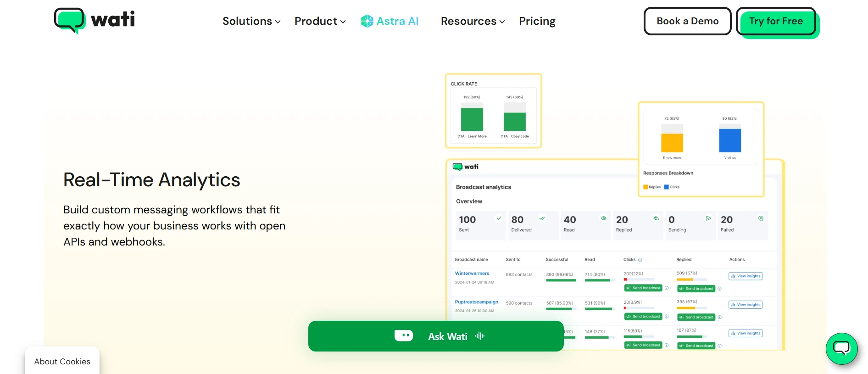Open the Pricing page from navigation
Screen dimensions: 868x374
(537, 21)
